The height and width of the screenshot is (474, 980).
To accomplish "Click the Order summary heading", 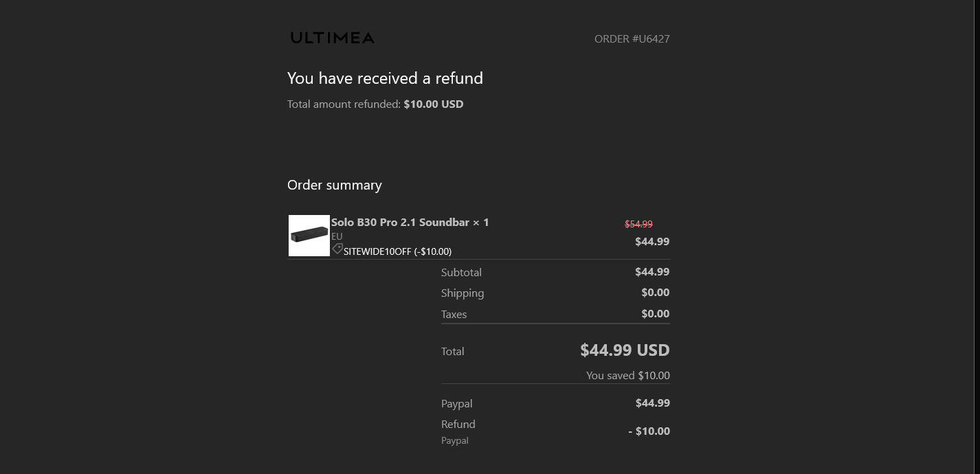I will click(x=335, y=185).
